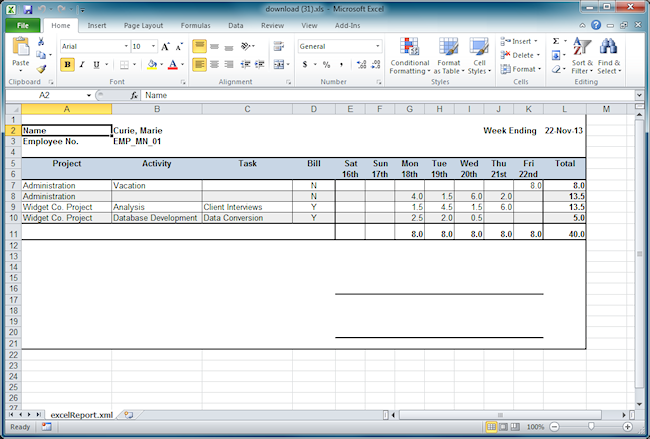
Task: Click the Insert cells button
Action: coord(519,41)
